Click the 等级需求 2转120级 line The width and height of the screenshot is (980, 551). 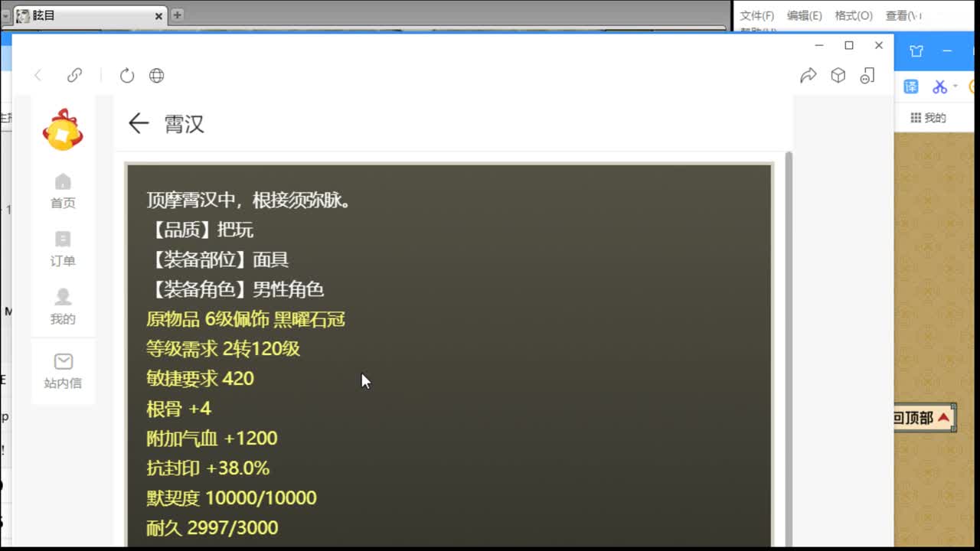[x=223, y=350]
